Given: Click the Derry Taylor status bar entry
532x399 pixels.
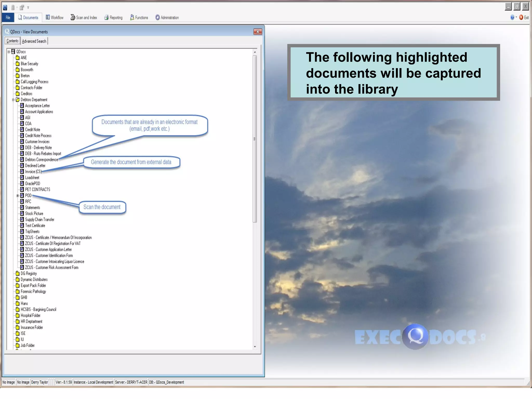Looking at the screenshot, I should pos(39,382).
